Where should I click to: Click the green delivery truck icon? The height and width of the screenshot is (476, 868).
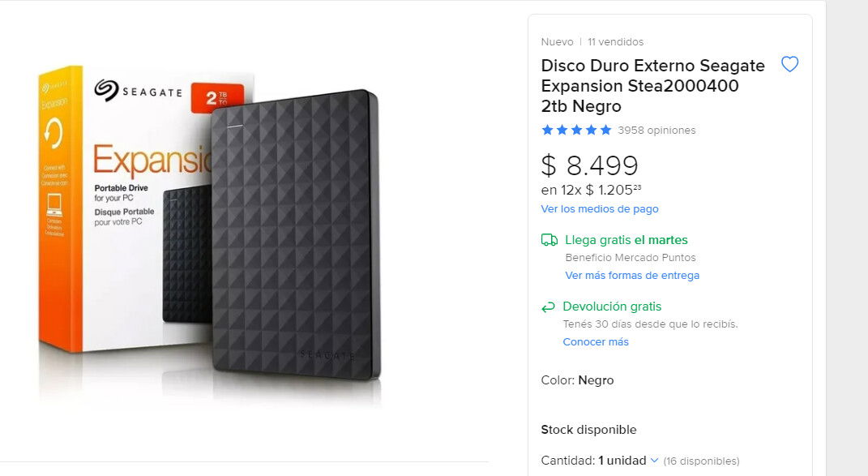tap(549, 240)
